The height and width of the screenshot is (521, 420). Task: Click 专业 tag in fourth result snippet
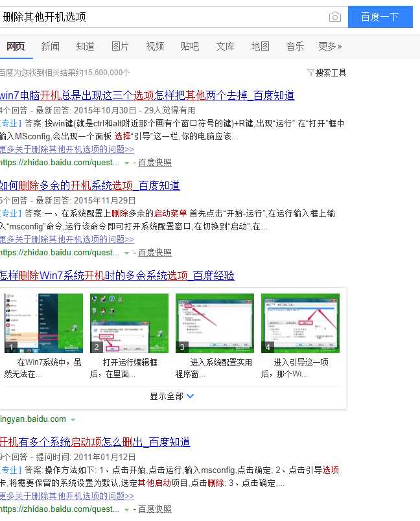tap(11, 470)
